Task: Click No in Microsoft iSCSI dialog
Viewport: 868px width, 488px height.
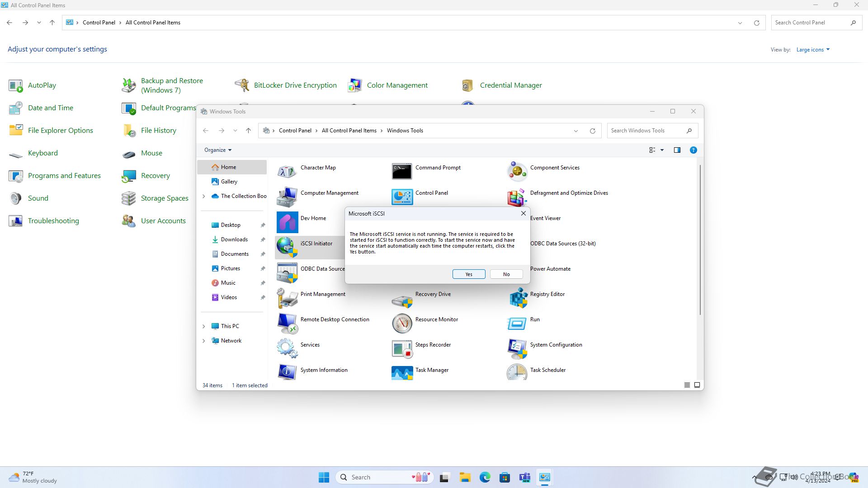Action: coord(506,274)
